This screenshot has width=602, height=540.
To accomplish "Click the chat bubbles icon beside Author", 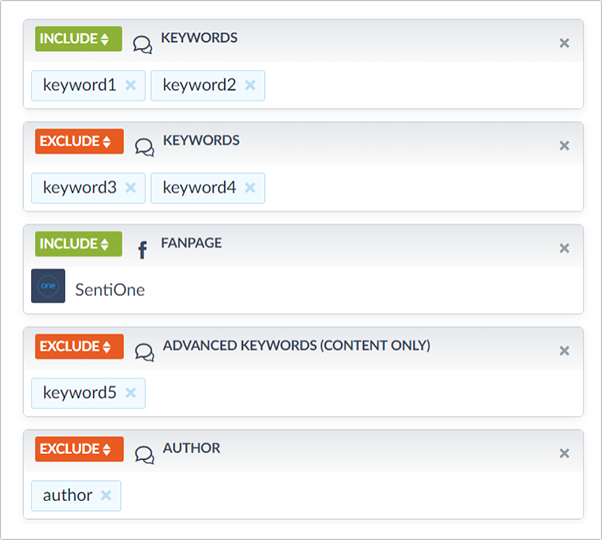I will (144, 454).
